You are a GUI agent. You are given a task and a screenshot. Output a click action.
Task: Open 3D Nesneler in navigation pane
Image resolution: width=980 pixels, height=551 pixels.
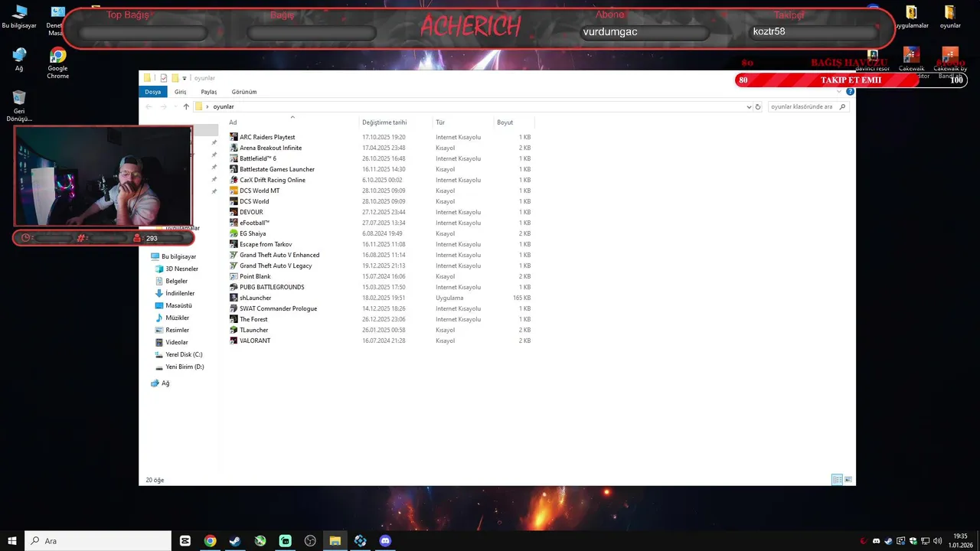click(x=177, y=269)
